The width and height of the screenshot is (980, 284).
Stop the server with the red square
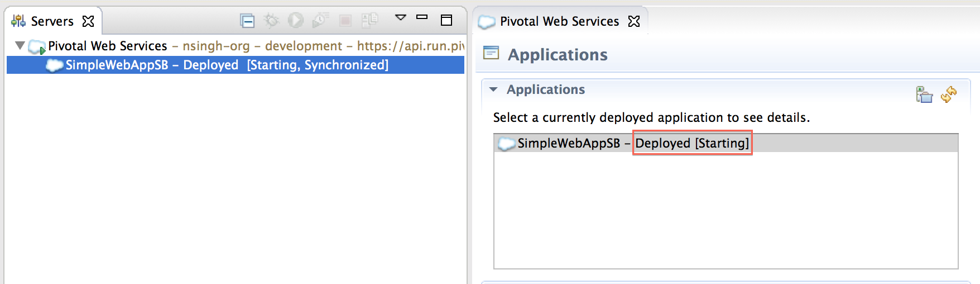coord(345,21)
